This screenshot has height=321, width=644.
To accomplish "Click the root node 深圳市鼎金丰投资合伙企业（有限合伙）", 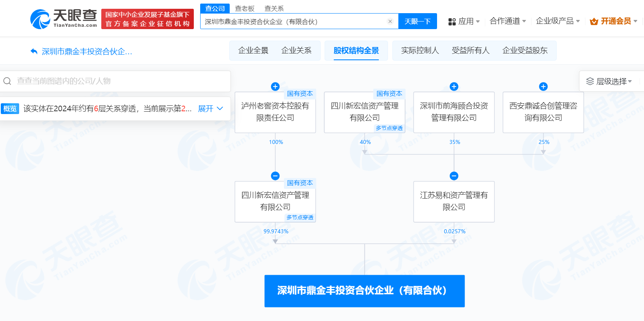I will (364, 291).
